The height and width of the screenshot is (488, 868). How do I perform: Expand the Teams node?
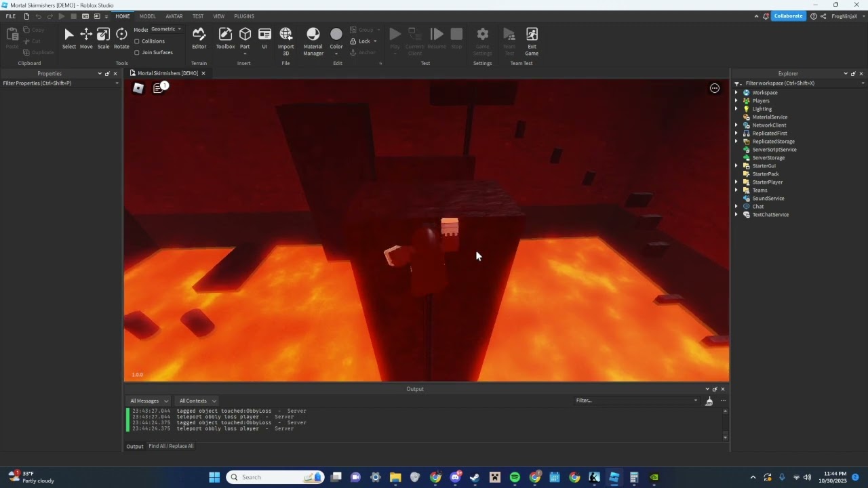736,190
